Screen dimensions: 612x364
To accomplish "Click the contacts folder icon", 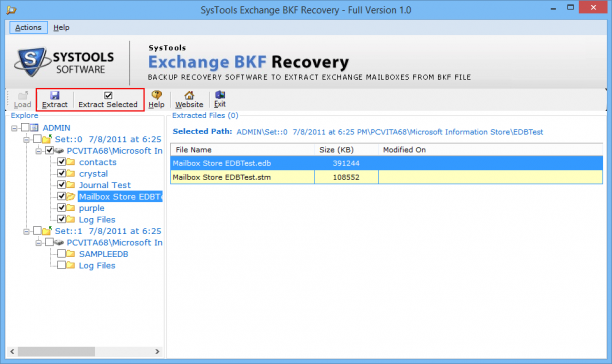I will point(71,162).
